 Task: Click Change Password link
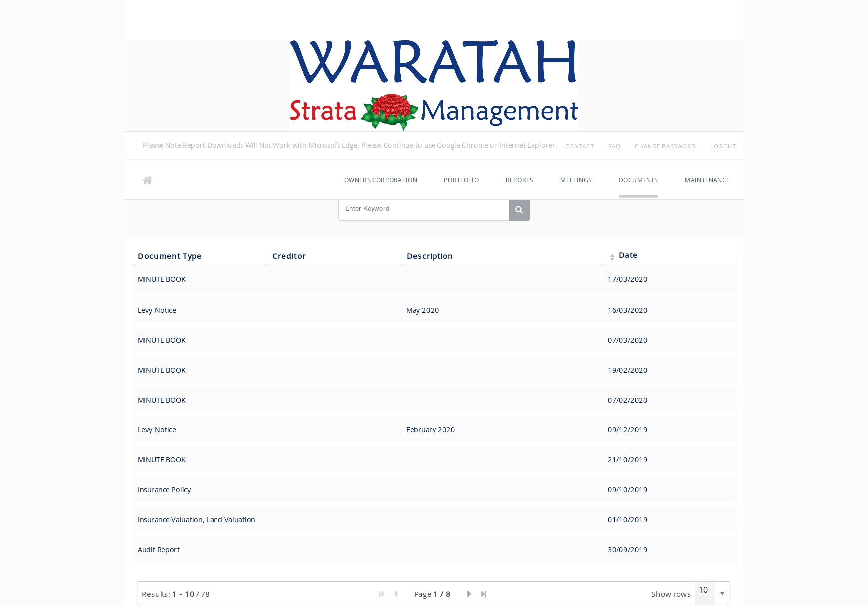tap(665, 146)
